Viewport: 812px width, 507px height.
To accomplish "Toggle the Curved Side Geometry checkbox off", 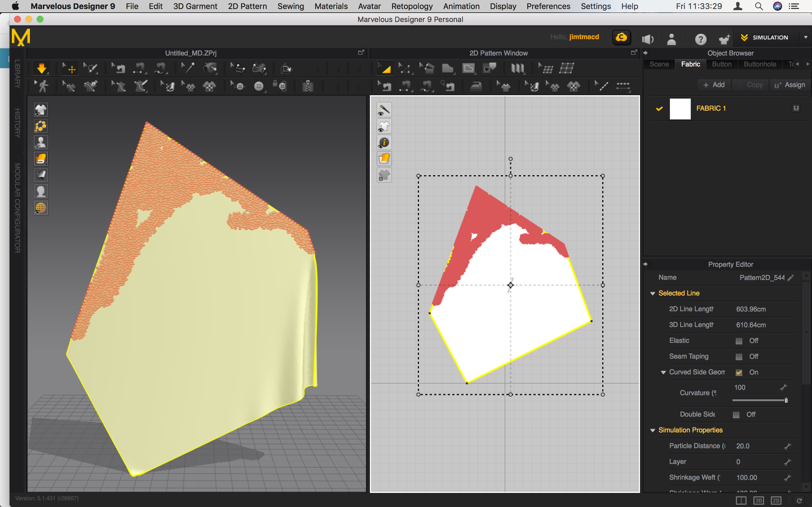I will coord(739,372).
